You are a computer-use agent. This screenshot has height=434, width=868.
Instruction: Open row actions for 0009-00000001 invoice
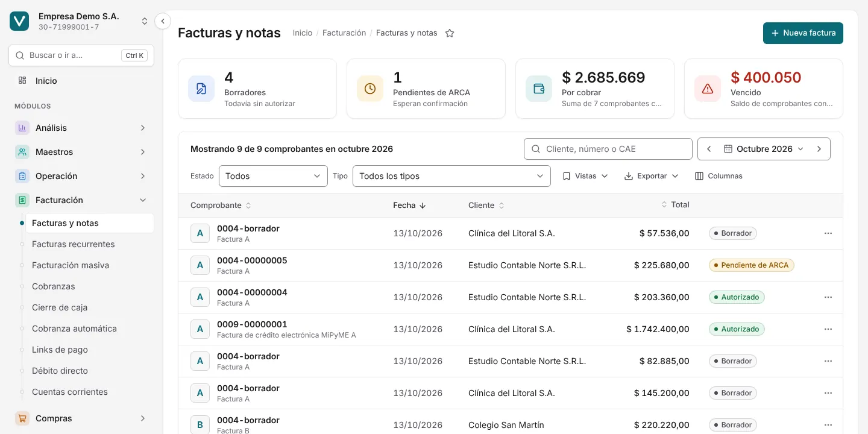coord(828,329)
